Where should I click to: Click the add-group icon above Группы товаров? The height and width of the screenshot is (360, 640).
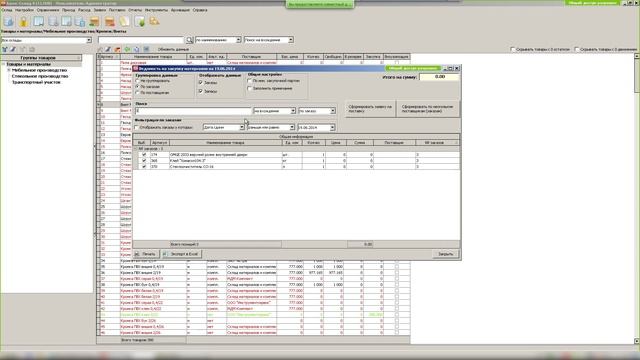[x=4, y=49]
